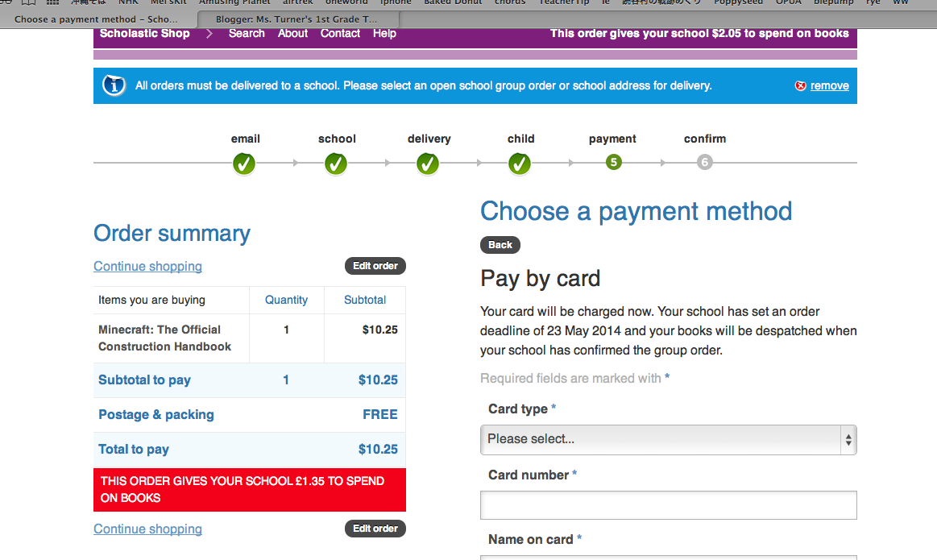
Task: Click the $10.25 in Total to pay row
Action: [378, 450]
